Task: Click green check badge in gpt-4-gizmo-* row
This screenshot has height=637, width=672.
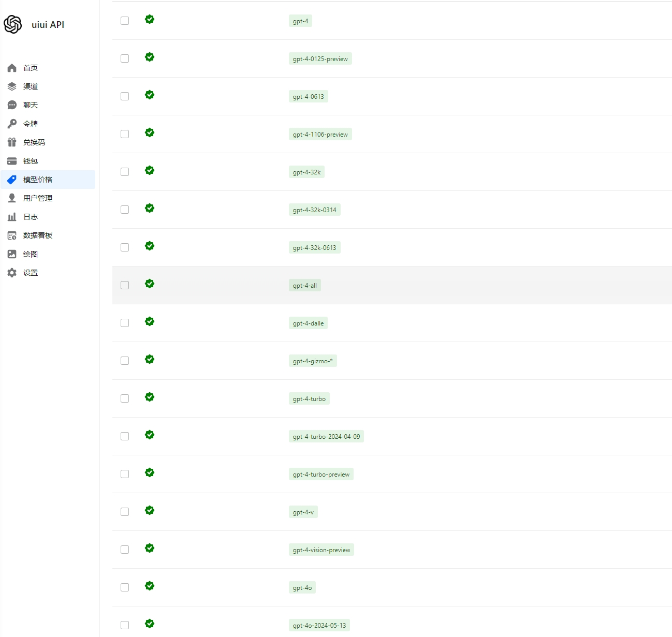Action: (150, 359)
